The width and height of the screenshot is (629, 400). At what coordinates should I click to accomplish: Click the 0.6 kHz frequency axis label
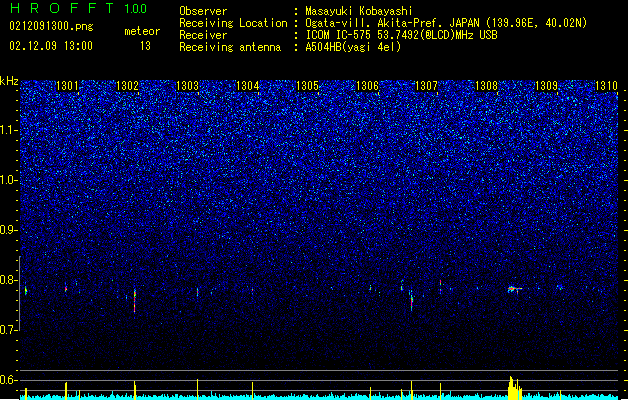(8, 380)
